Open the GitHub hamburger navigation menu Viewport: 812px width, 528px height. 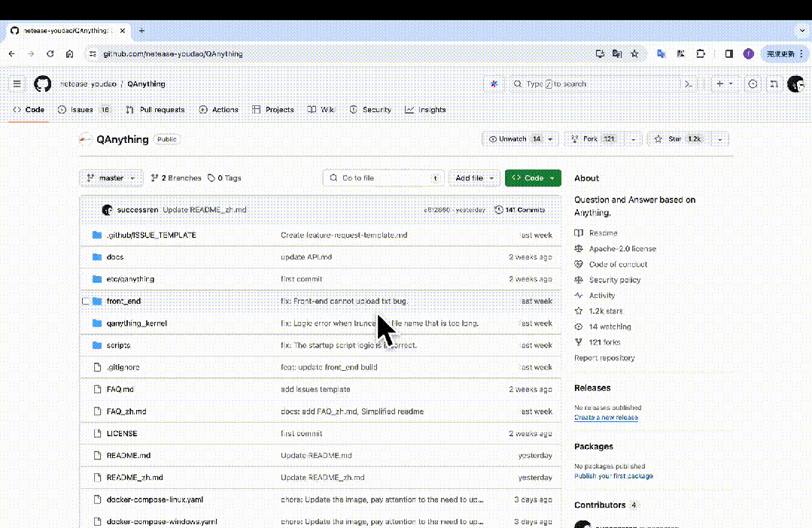(17, 84)
